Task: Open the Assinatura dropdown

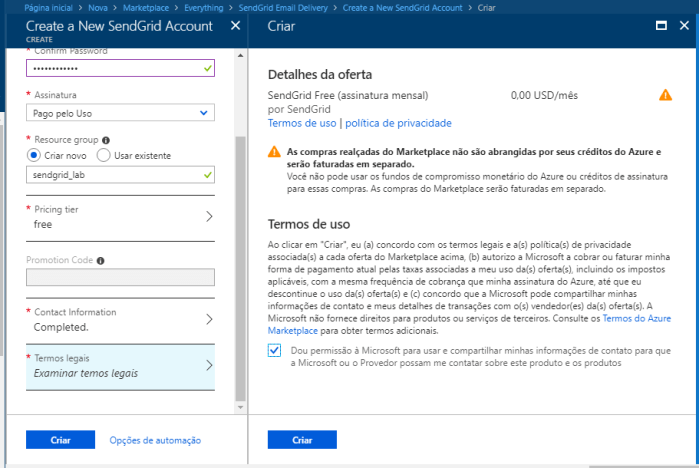Action: [x=120, y=113]
